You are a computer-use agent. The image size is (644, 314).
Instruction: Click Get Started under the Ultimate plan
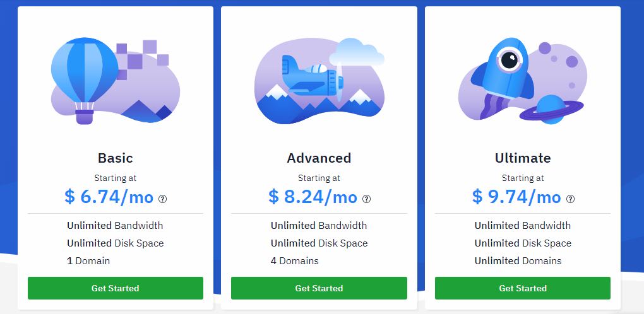pos(523,288)
